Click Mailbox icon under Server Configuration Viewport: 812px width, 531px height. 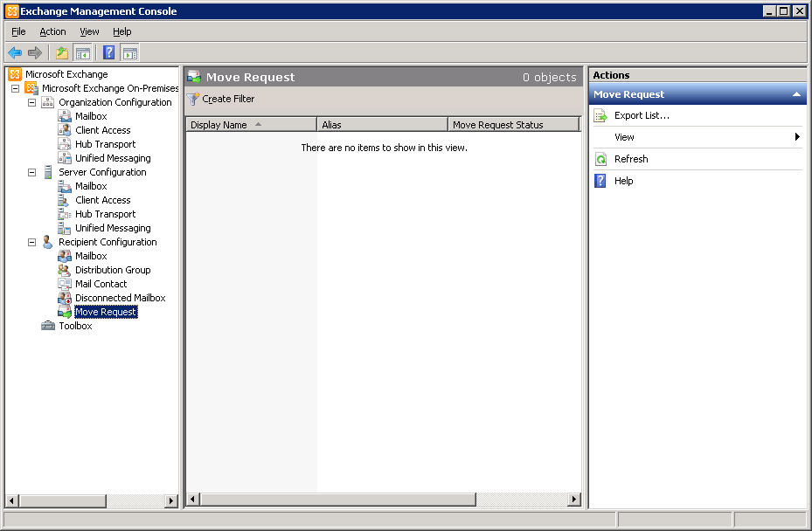pyautogui.click(x=64, y=186)
